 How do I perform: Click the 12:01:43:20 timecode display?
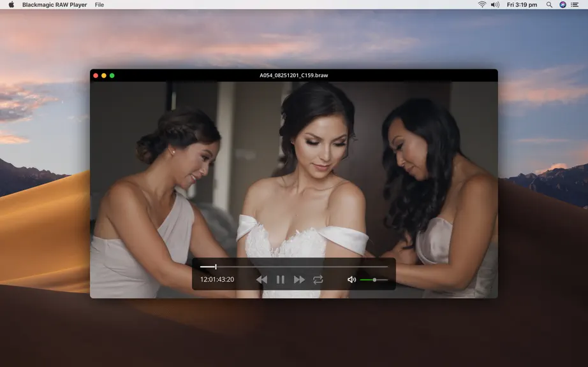click(x=217, y=279)
